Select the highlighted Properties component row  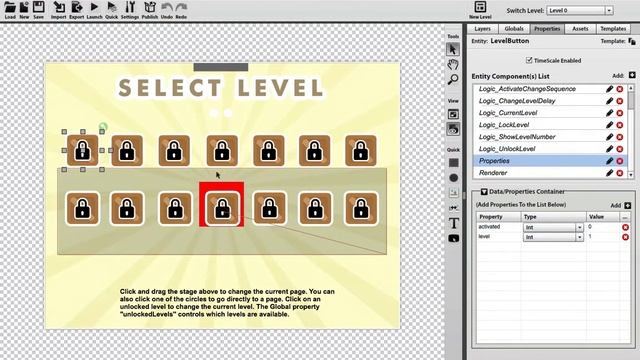pos(550,161)
